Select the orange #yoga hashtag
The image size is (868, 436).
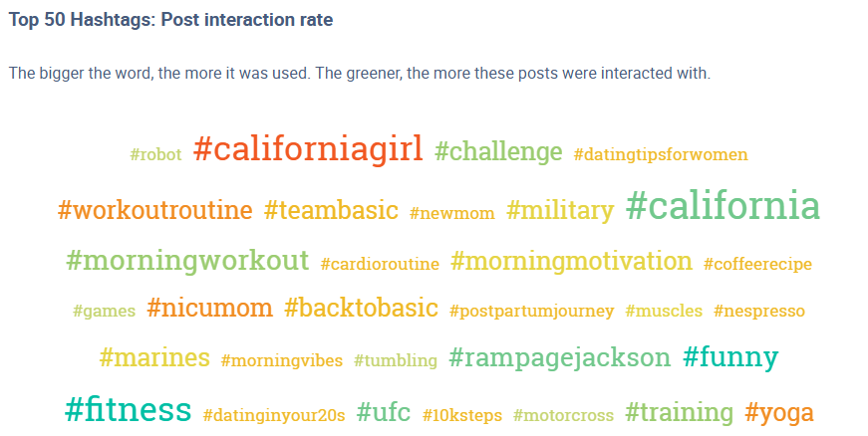779,412
